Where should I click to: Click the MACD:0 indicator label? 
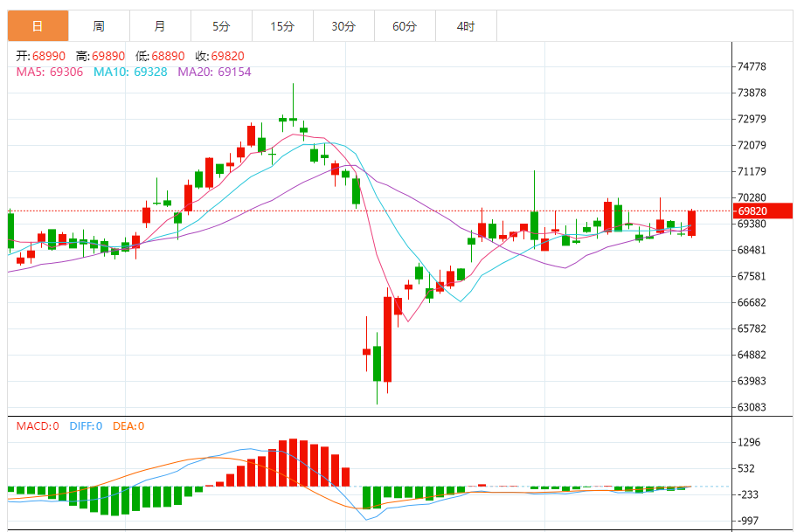(38, 425)
